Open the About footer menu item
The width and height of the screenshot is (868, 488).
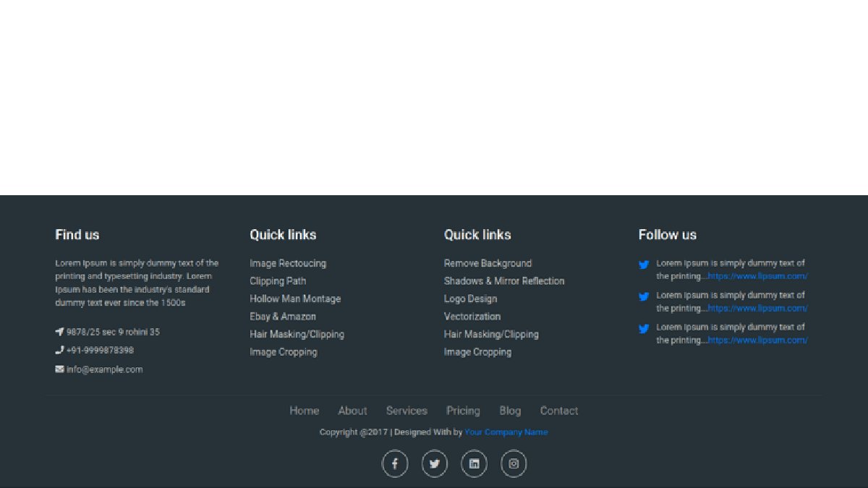click(352, 411)
